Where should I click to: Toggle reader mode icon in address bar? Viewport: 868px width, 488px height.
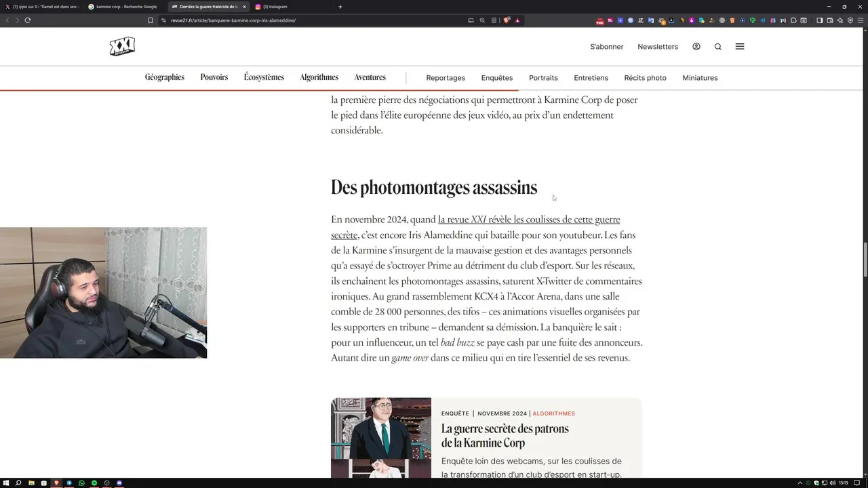tap(494, 20)
